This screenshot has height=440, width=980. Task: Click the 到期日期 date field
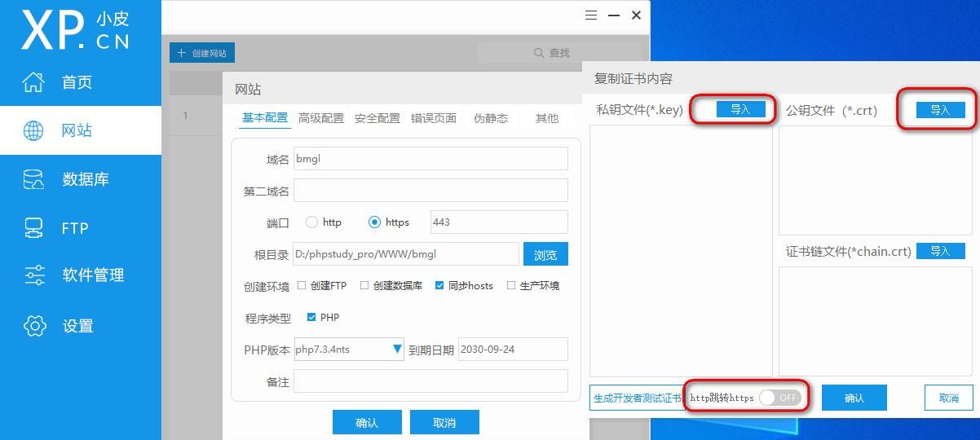(x=513, y=350)
